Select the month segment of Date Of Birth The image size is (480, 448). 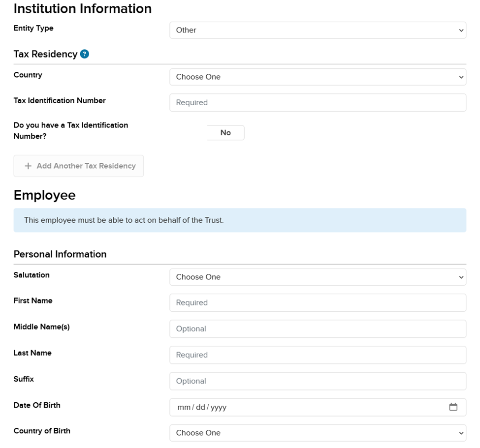click(x=184, y=407)
